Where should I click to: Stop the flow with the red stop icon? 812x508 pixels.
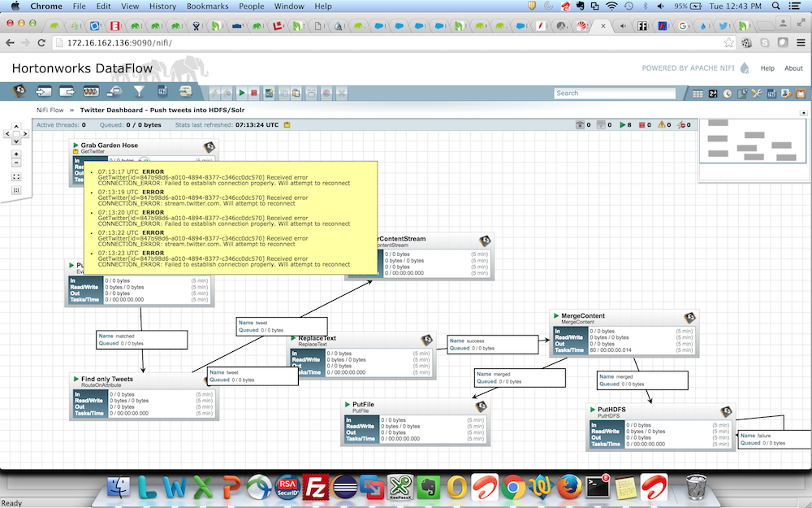[253, 92]
